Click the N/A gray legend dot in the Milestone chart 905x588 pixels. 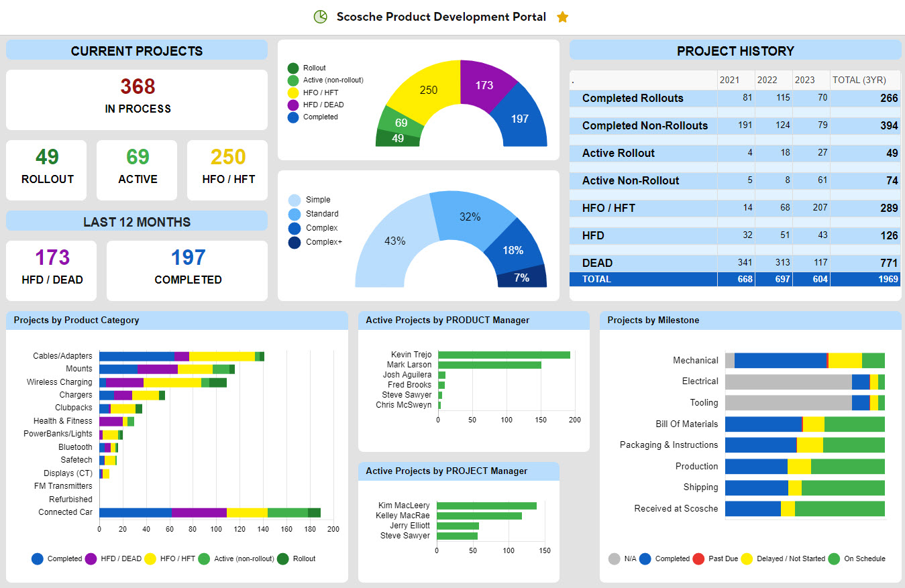tap(614, 558)
